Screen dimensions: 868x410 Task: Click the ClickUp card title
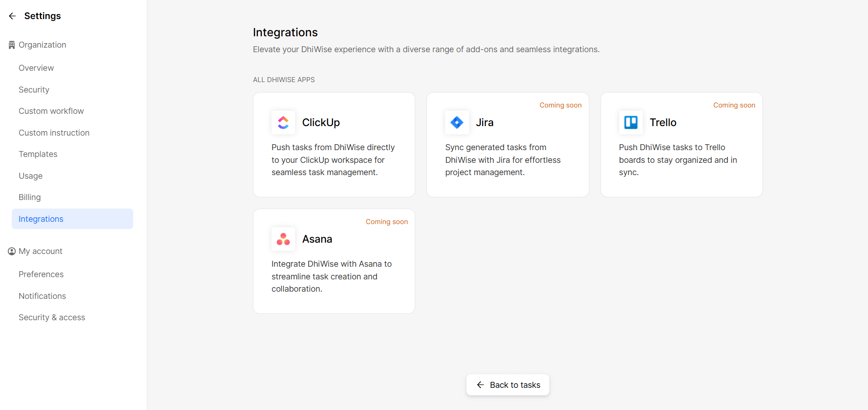(321, 122)
